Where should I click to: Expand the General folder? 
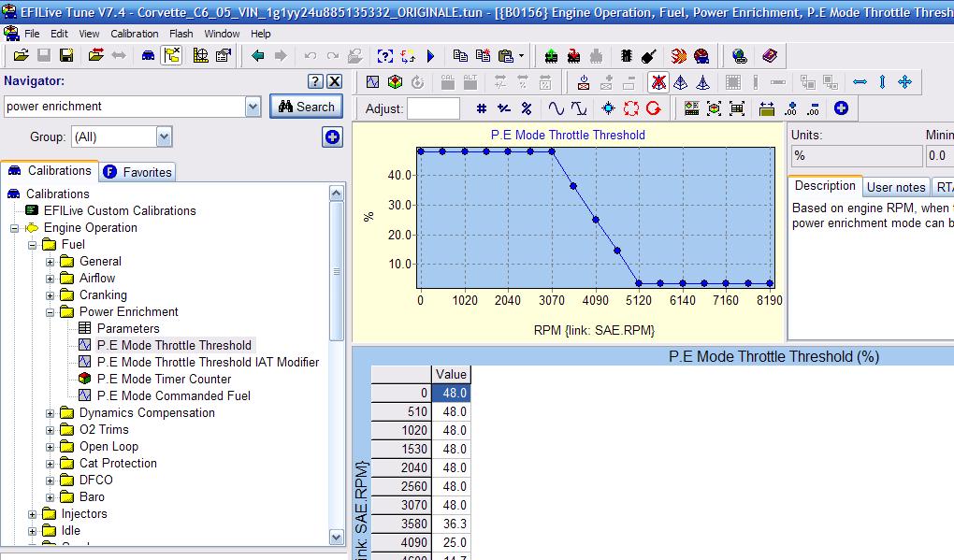(x=50, y=262)
